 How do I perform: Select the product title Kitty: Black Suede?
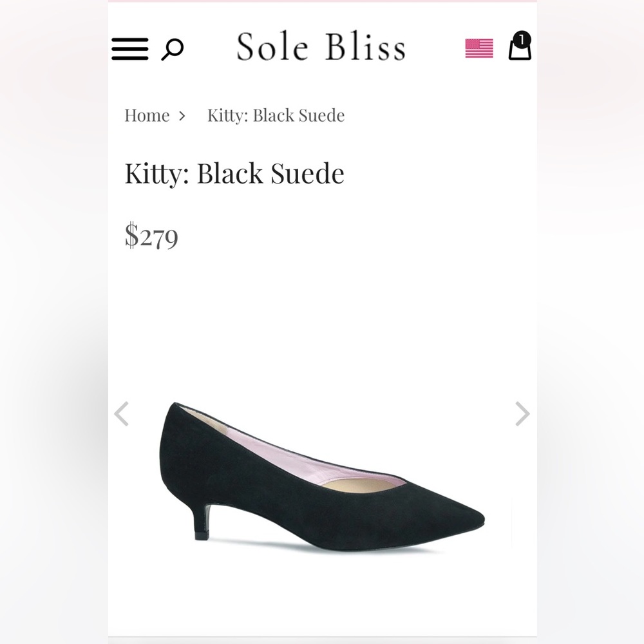(234, 173)
